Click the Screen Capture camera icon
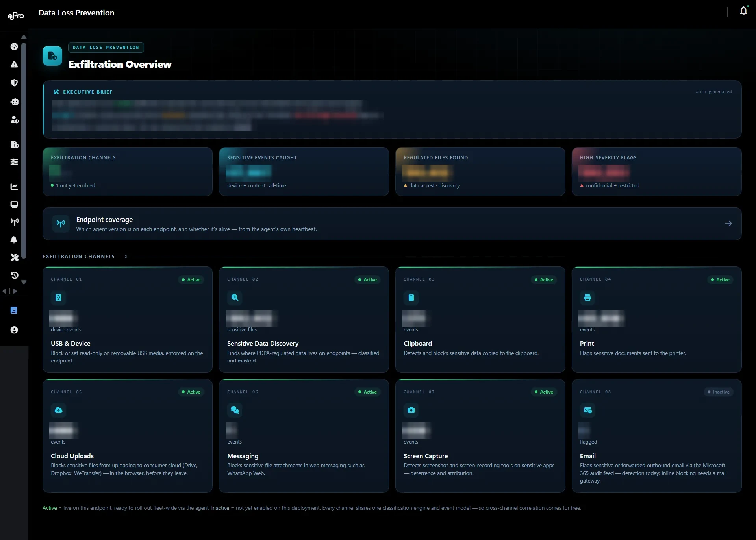The height and width of the screenshot is (540, 756). point(411,410)
